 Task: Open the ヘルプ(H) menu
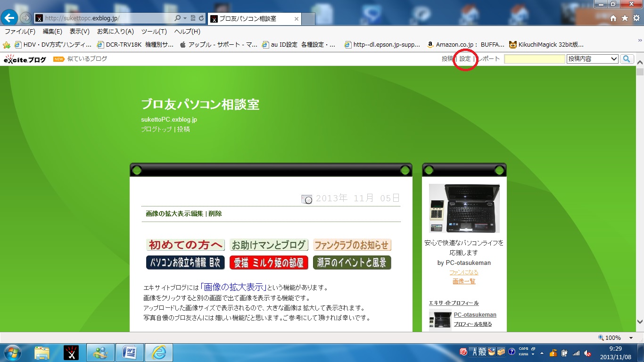187,32
